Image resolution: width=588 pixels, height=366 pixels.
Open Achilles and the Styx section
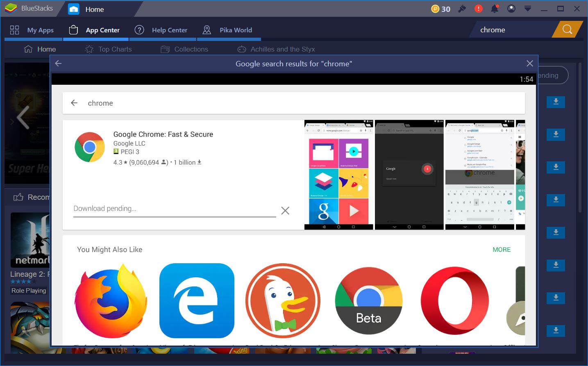coord(276,49)
